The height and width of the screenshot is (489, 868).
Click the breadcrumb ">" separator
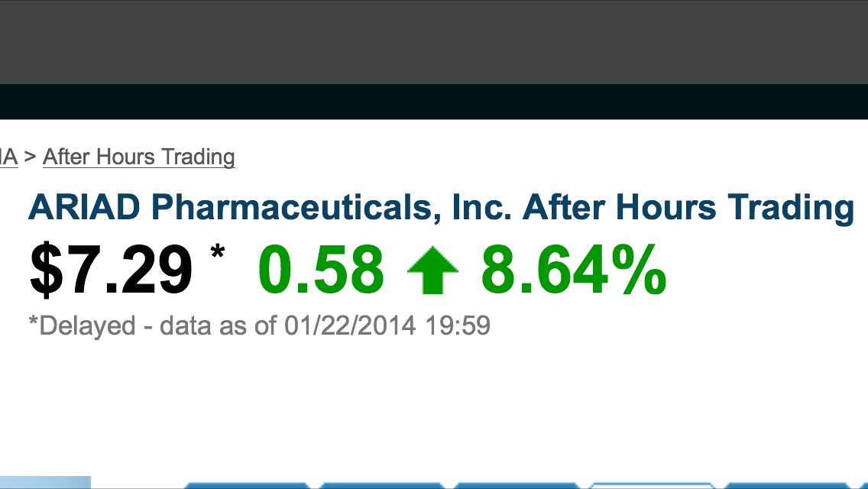30,157
